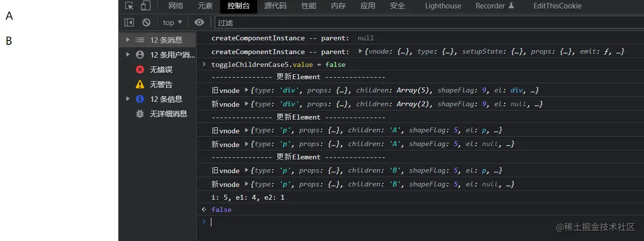Toggle the device toolbar icon
Image resolution: width=644 pixels, height=241 pixels.
pos(145,6)
